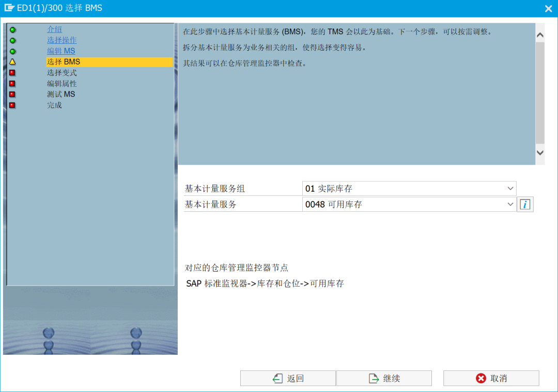
Task: Click green status icon beside 编辑 MS
Action: coord(13,51)
